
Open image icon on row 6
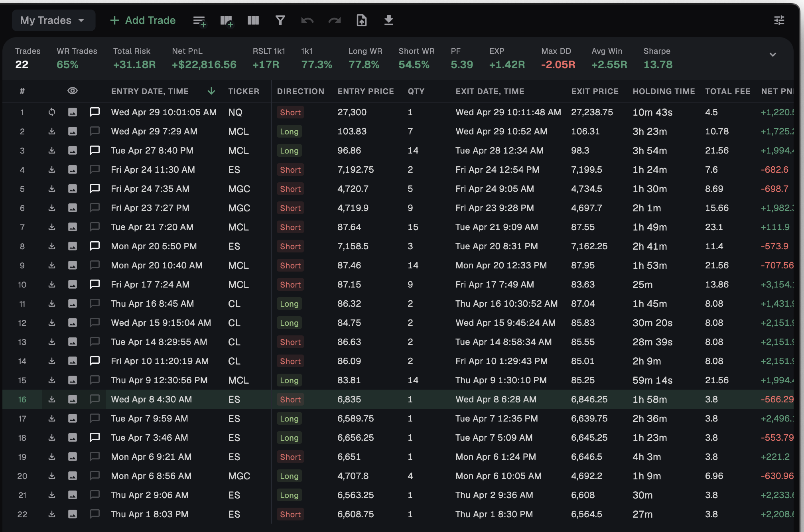73,208
